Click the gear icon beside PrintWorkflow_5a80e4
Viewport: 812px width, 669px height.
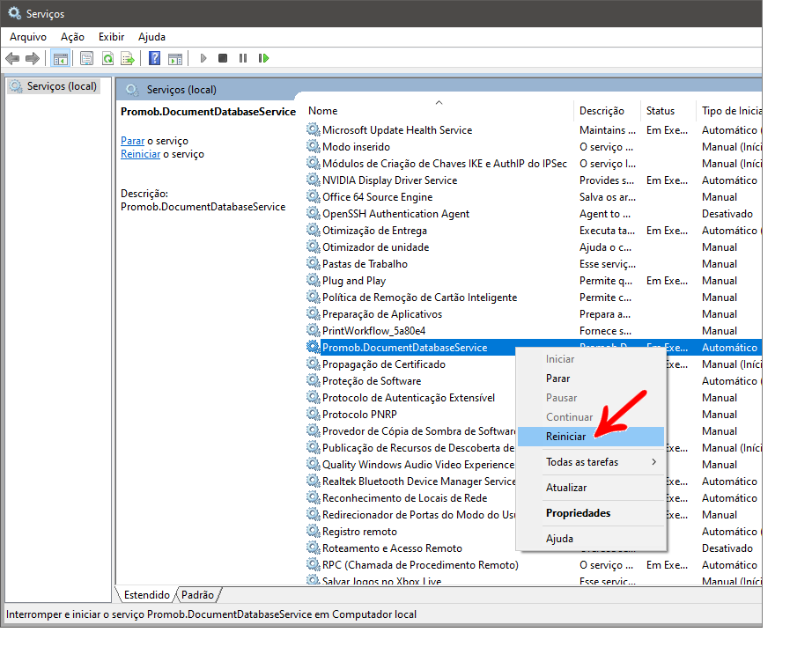(313, 330)
